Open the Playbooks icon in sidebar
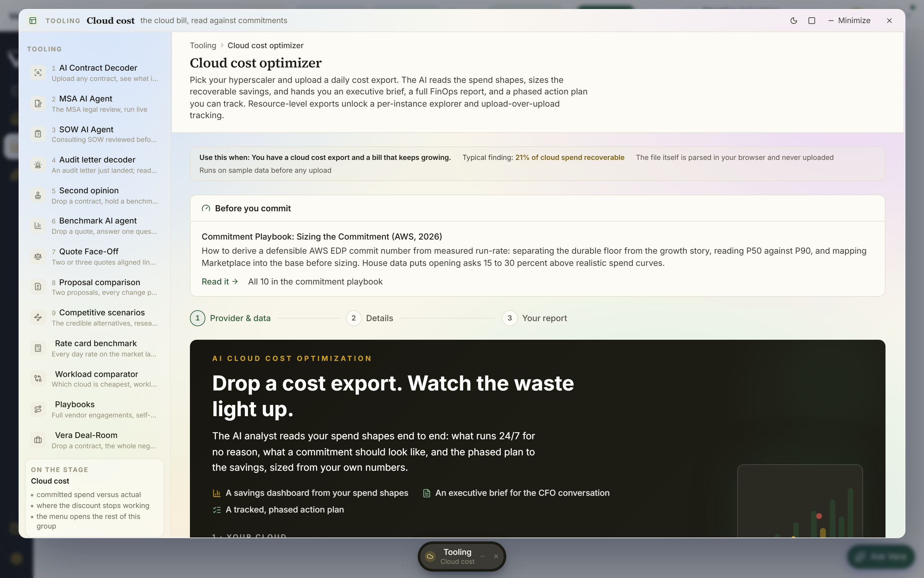Viewport: 924px width, 578px height. [x=38, y=409]
